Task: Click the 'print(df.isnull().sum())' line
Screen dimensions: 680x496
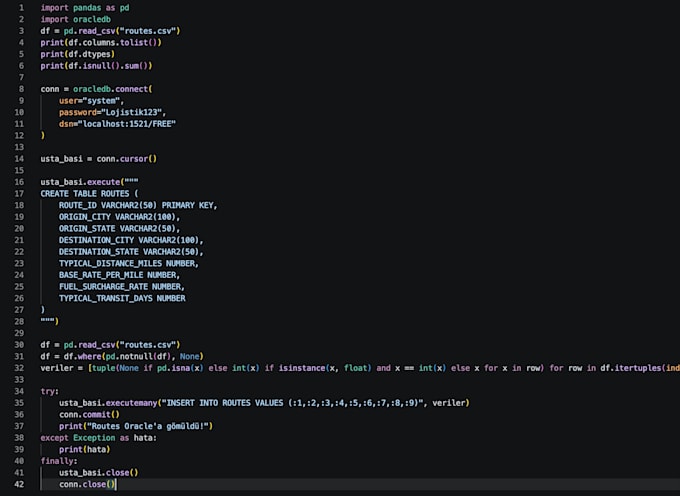Action: (96, 66)
